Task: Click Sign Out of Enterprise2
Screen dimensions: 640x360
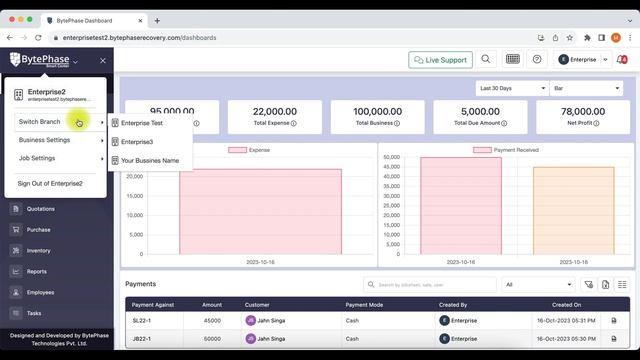Action: tap(50, 184)
